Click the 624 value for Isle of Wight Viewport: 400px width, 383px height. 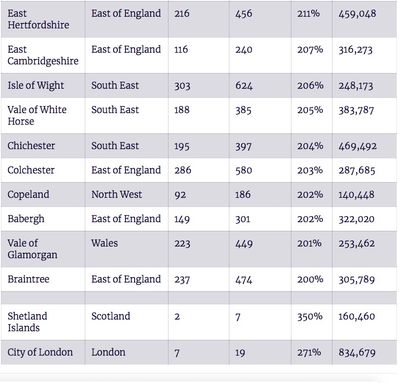[244, 86]
